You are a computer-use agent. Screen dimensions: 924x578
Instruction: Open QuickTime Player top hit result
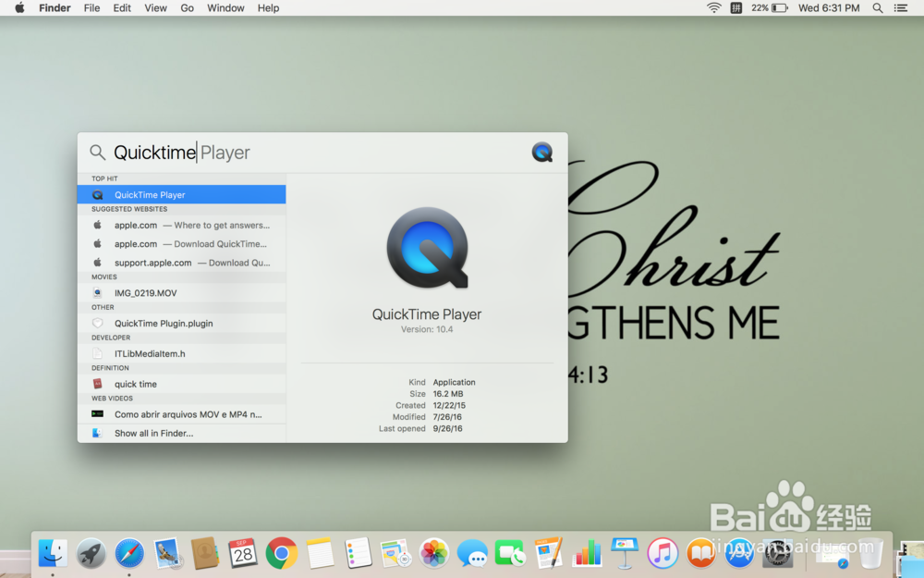click(181, 194)
